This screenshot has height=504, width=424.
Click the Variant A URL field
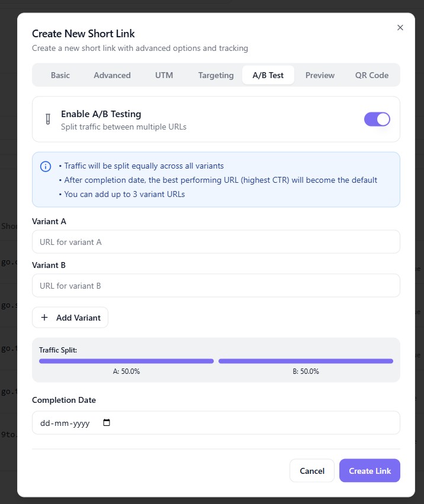216,242
